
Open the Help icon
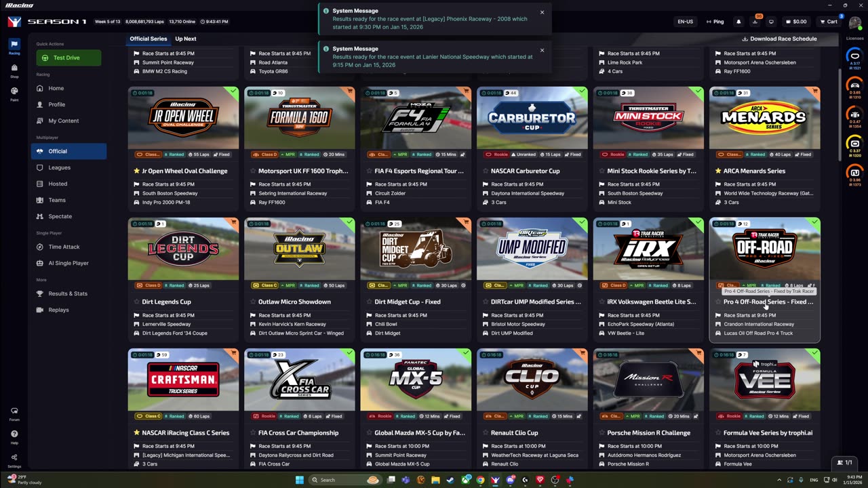click(x=14, y=436)
